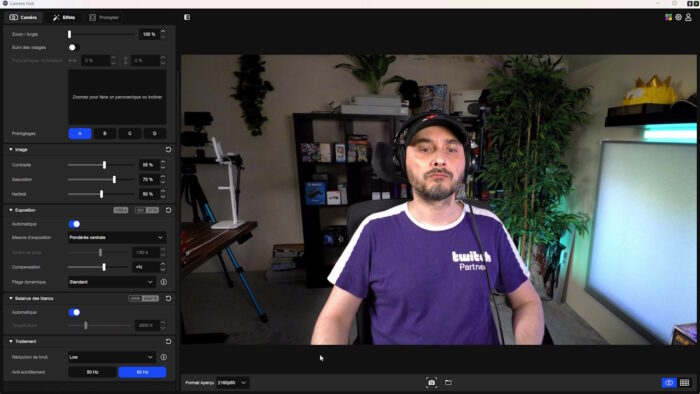Reset the Image section settings
This screenshot has height=394, width=700.
168,149
